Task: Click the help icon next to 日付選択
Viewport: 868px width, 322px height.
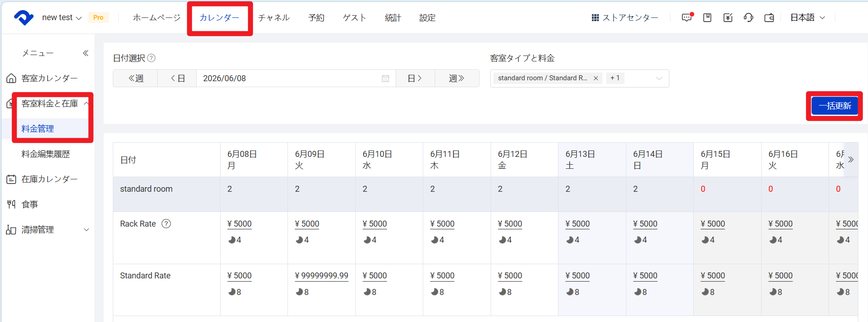Action: tap(151, 58)
